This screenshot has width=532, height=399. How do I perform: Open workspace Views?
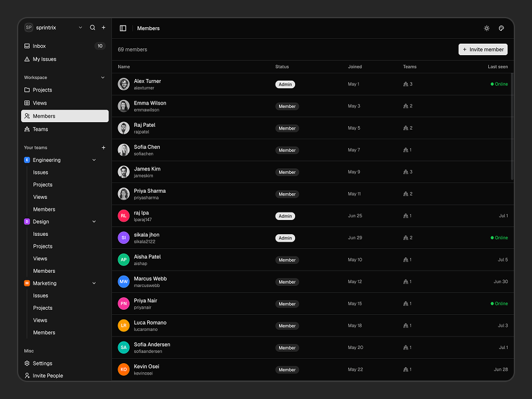pyautogui.click(x=65, y=103)
